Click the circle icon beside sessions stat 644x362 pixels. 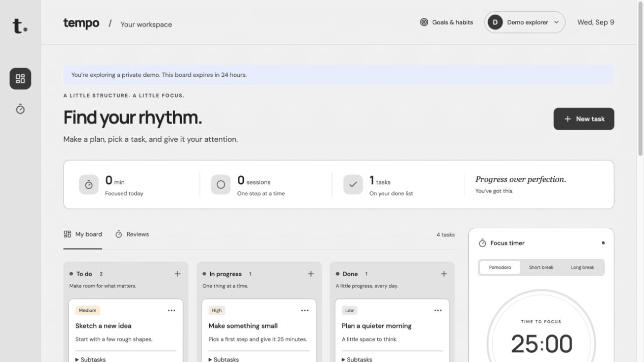[x=221, y=185]
